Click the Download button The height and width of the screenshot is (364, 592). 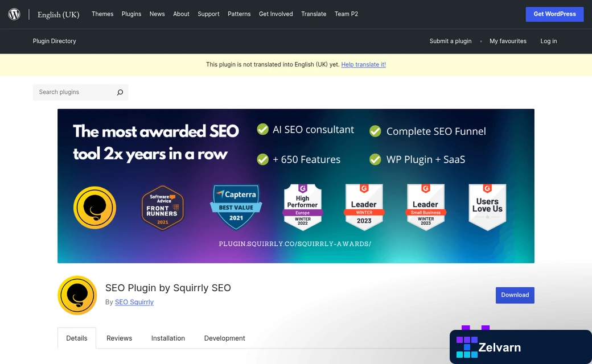coord(515,295)
